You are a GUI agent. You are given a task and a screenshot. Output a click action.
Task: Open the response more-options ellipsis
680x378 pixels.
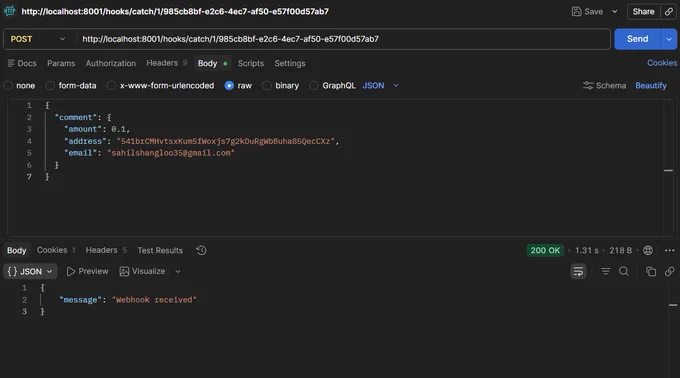coord(670,250)
